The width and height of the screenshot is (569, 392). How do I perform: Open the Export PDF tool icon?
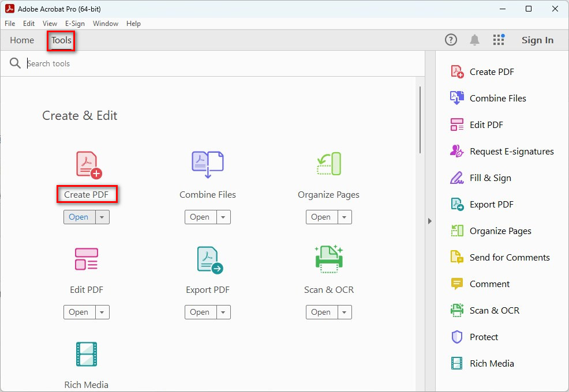(x=207, y=259)
